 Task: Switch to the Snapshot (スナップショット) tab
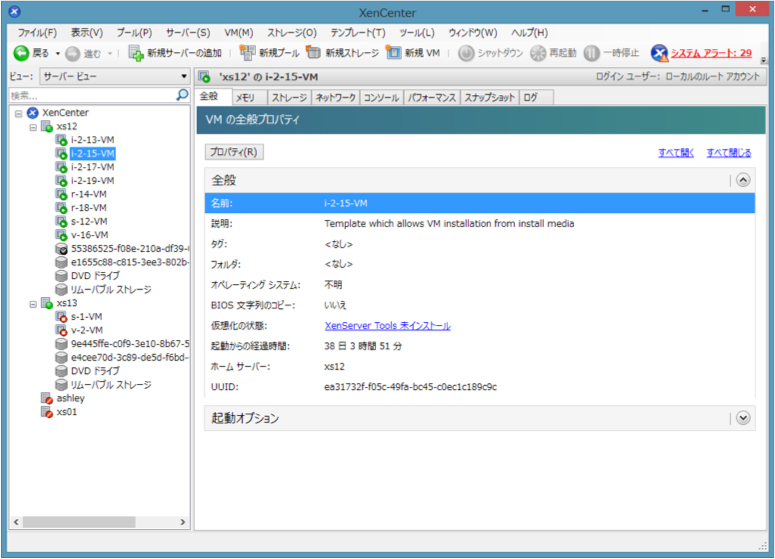(489, 98)
